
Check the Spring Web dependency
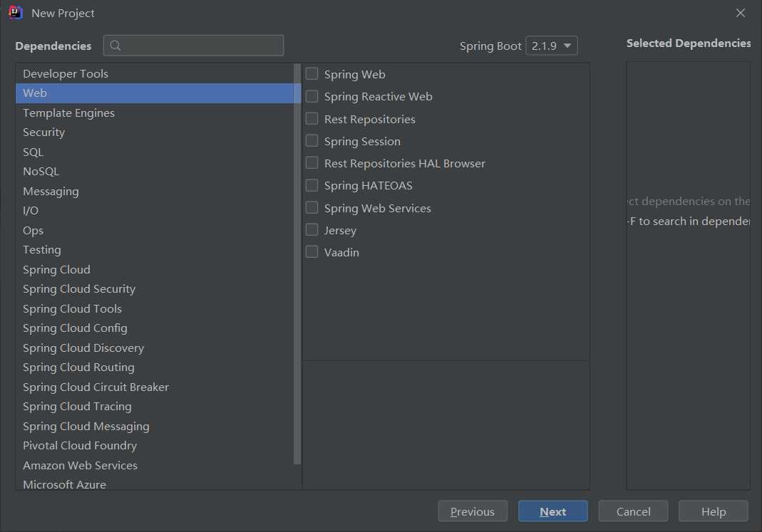pyautogui.click(x=312, y=74)
